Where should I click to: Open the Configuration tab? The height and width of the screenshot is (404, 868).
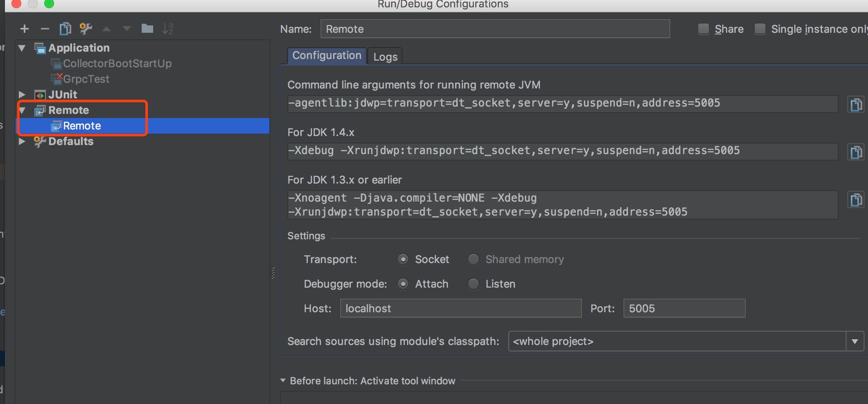point(326,56)
